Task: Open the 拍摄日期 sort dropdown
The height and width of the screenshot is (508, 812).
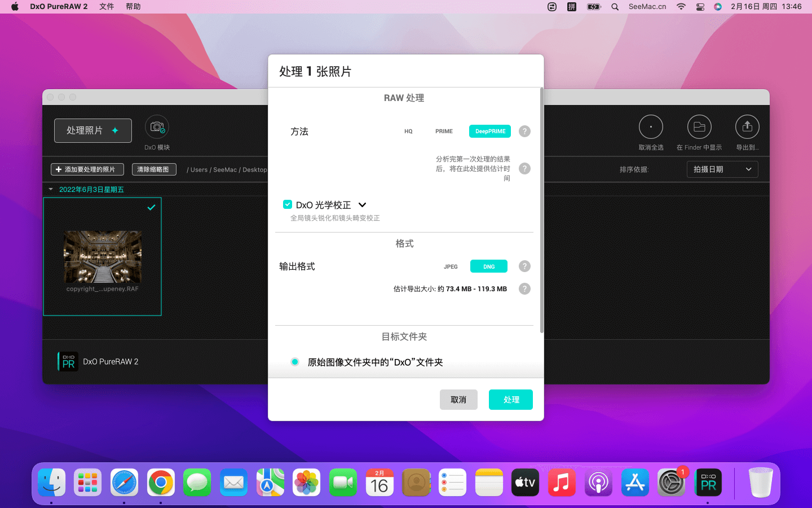Action: pos(722,169)
